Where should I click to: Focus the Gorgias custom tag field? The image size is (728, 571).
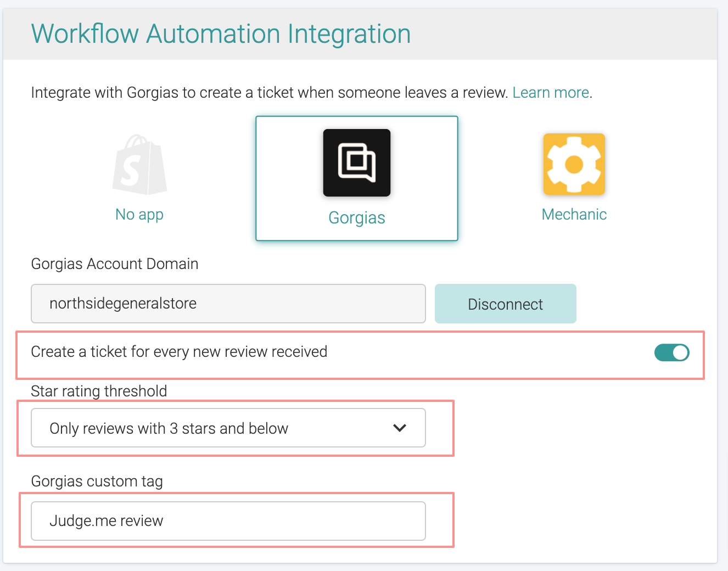[228, 520]
